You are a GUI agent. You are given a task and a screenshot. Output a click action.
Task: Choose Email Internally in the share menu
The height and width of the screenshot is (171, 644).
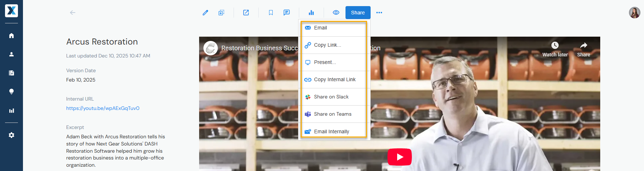tap(334, 131)
